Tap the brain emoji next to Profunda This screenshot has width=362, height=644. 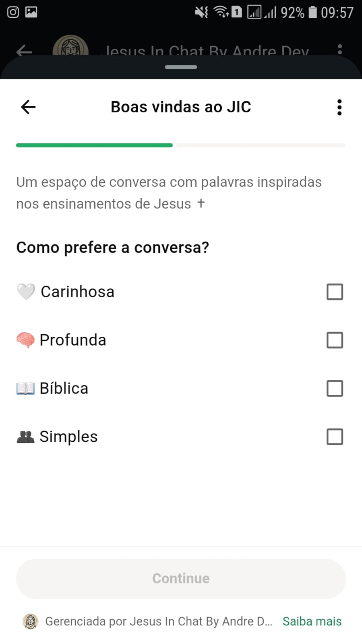coord(25,340)
